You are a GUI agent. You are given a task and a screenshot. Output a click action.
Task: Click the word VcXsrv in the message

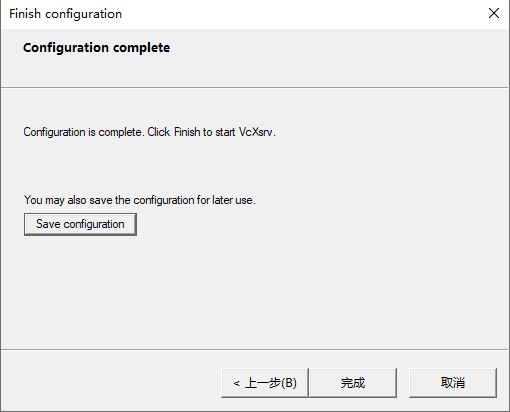[x=256, y=132]
